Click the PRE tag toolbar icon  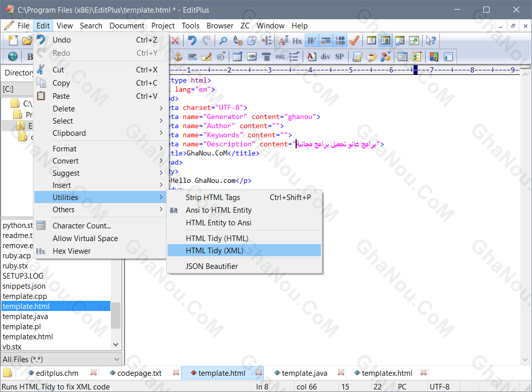click(x=280, y=57)
